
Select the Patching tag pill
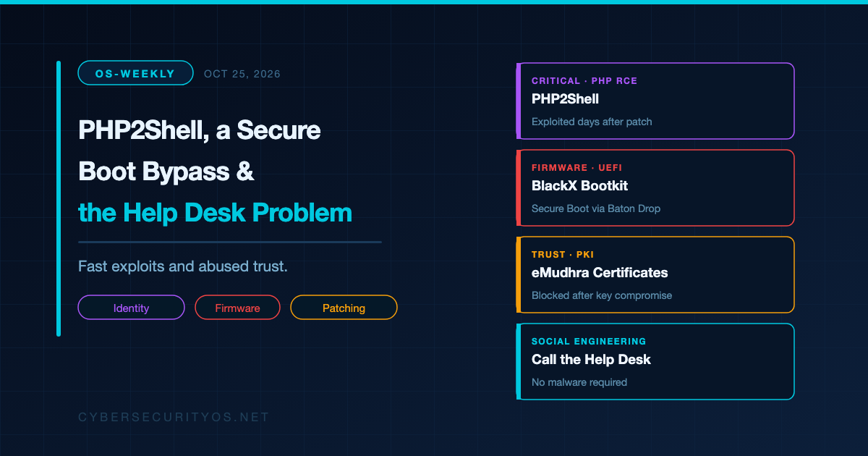point(344,308)
